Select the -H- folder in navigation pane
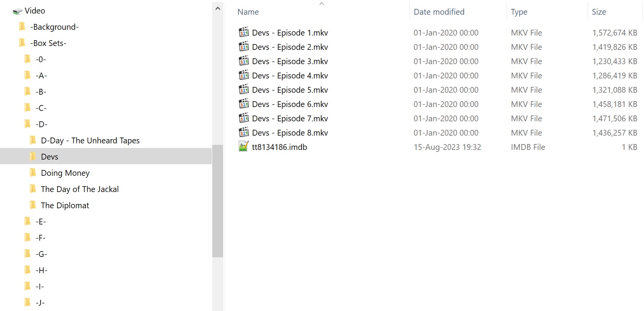 [x=41, y=270]
